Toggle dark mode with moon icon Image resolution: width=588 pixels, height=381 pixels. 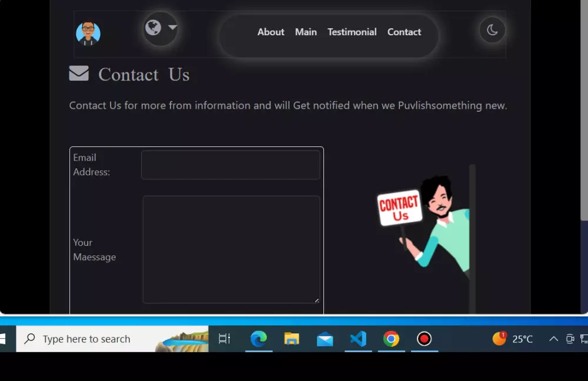pyautogui.click(x=492, y=30)
